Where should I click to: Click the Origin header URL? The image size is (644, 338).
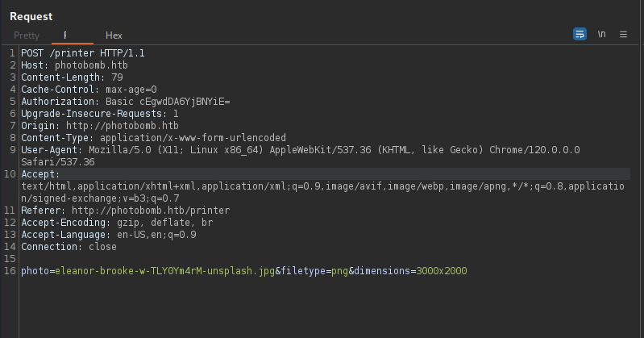(x=122, y=125)
